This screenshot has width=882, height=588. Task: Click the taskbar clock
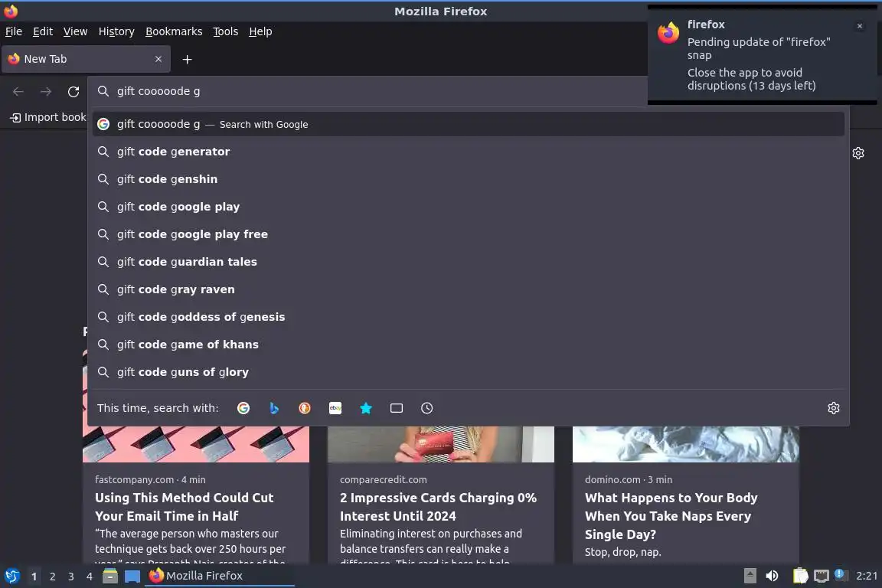(867, 576)
